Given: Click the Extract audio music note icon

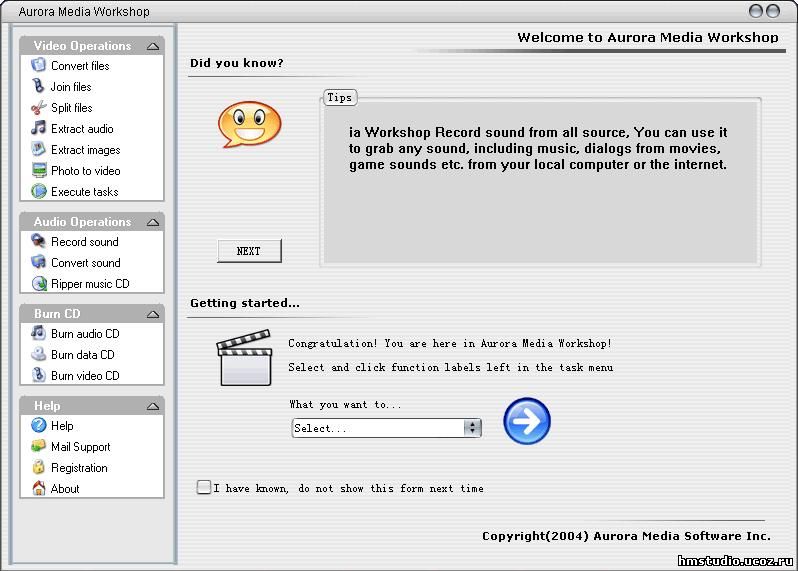Looking at the screenshot, I should pyautogui.click(x=39, y=128).
